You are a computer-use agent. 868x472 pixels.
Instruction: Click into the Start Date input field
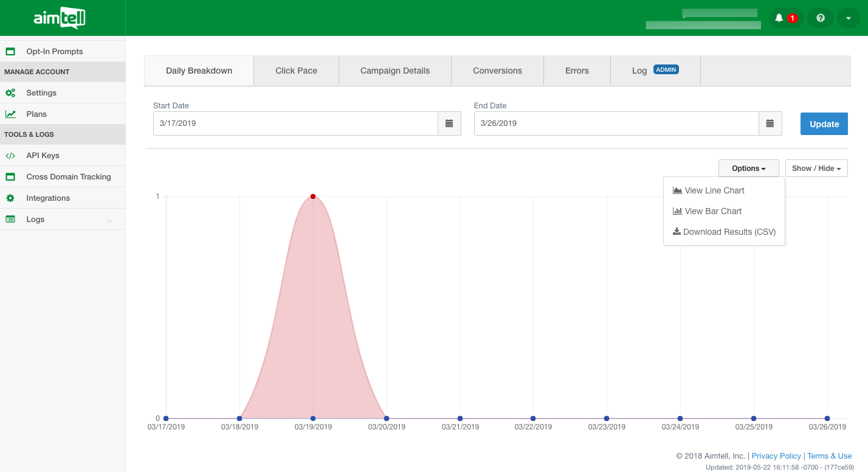pyautogui.click(x=295, y=123)
